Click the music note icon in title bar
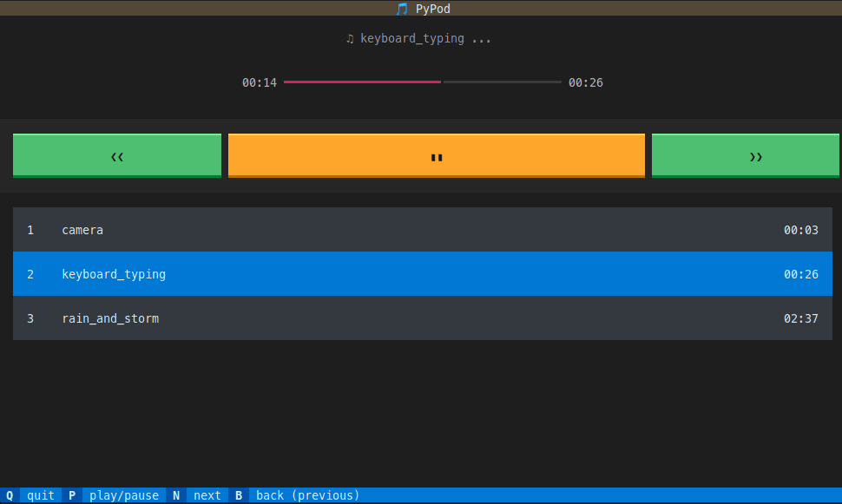This screenshot has height=504, width=842. 400,9
